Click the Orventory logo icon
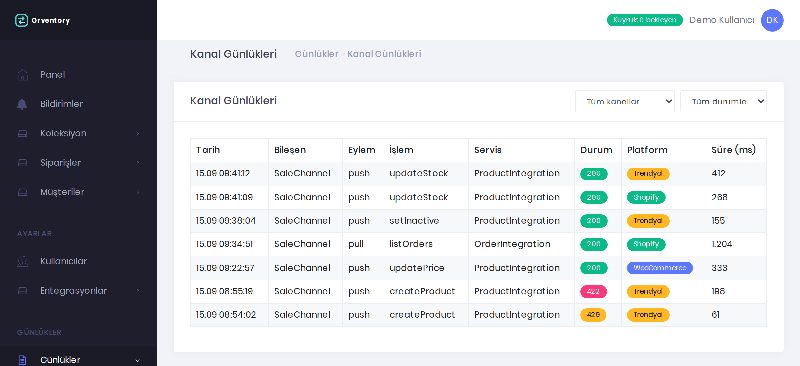 21,20
